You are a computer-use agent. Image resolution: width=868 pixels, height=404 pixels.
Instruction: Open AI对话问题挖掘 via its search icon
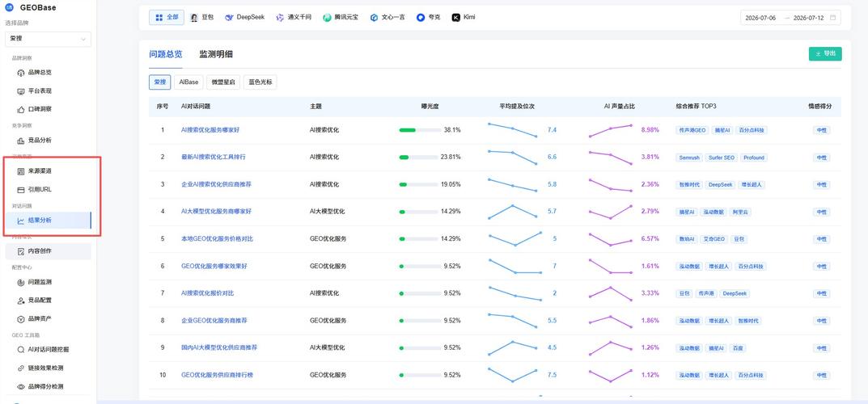[21, 349]
